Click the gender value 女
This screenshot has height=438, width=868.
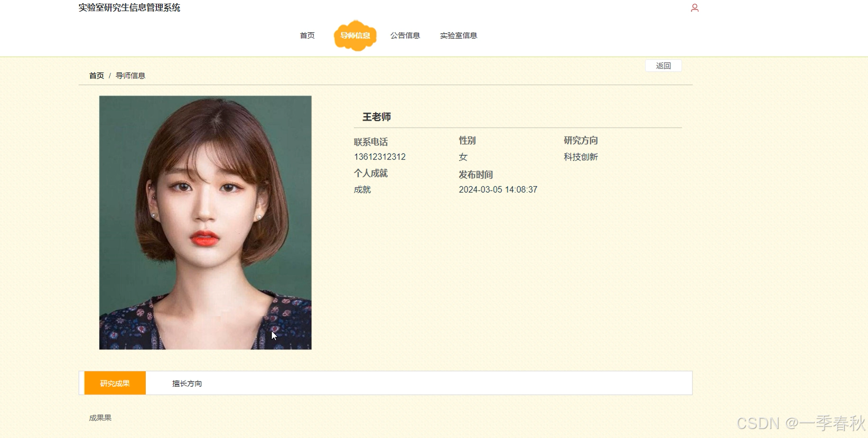pyautogui.click(x=463, y=157)
